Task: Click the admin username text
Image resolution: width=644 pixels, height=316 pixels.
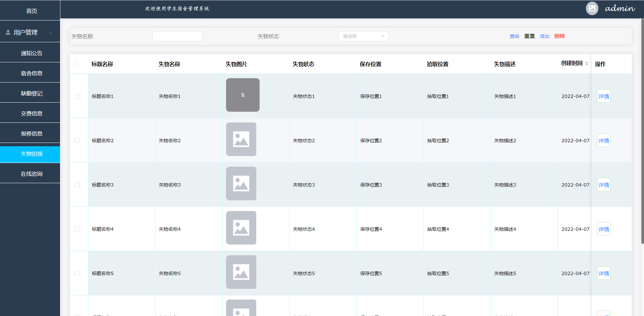Action: (620, 8)
